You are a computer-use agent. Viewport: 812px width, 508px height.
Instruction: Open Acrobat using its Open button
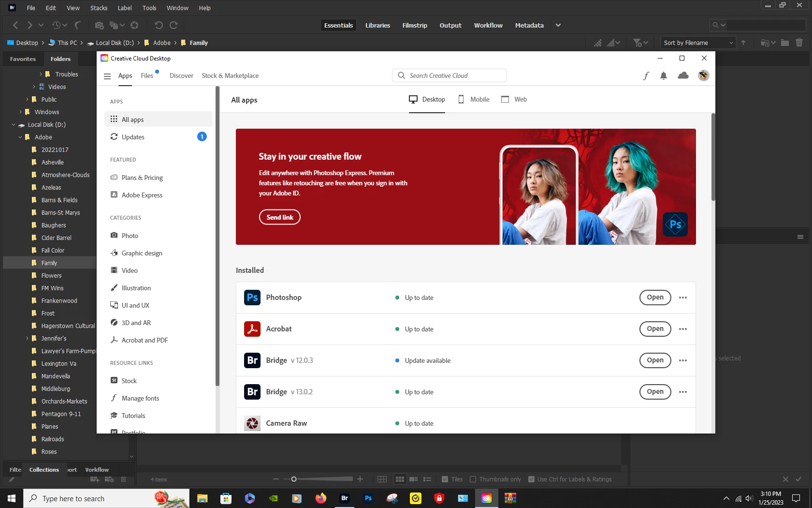[655, 329]
